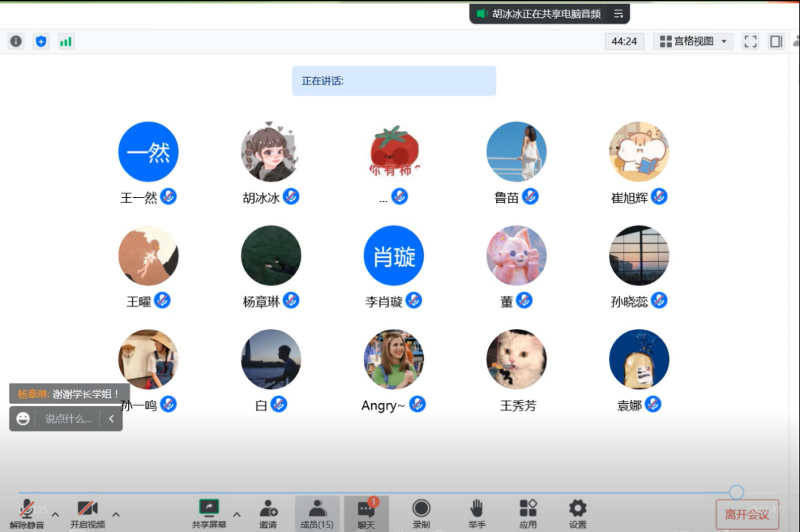The height and width of the screenshot is (532, 800).
Task: Expand audio options arrow beside 解除静音
Action: 55,514
